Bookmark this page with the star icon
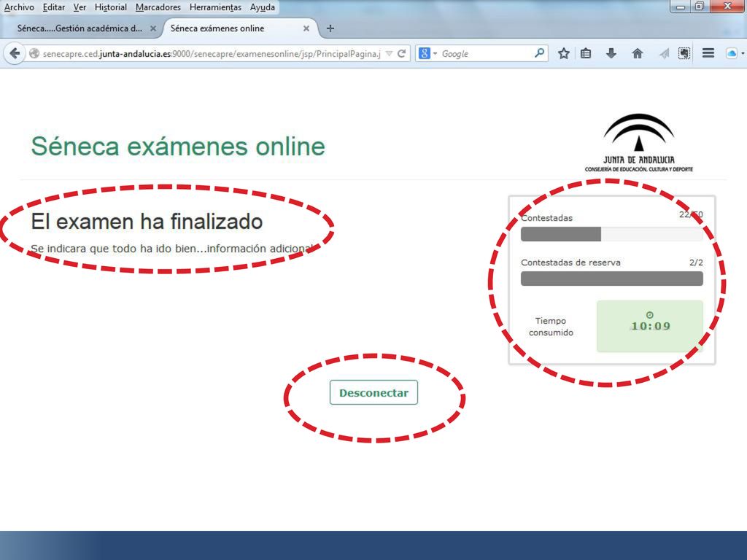 564,53
